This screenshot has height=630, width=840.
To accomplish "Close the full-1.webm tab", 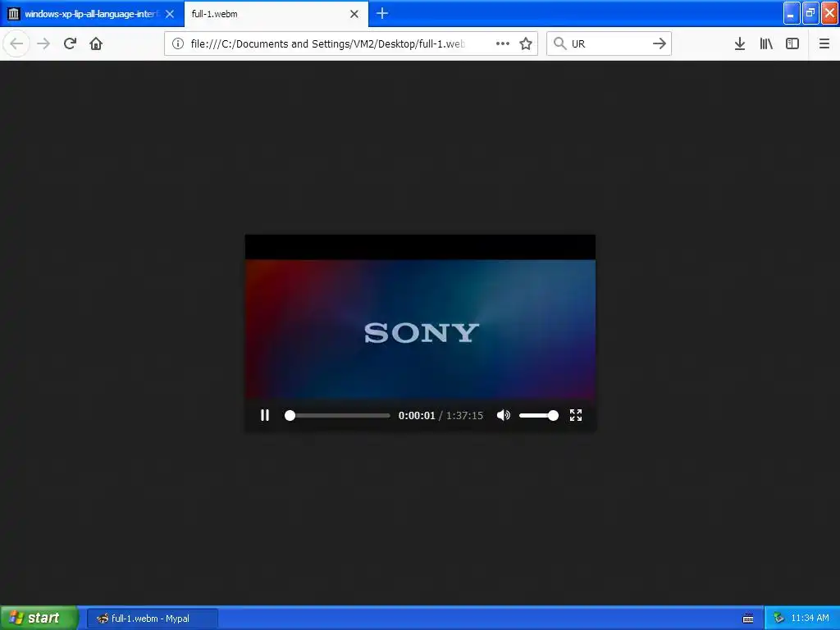I will (354, 14).
